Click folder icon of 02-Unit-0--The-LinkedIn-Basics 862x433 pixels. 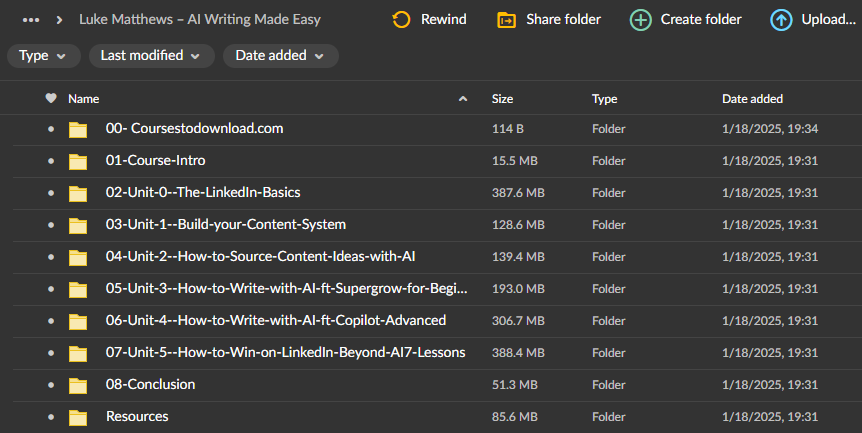(78, 193)
